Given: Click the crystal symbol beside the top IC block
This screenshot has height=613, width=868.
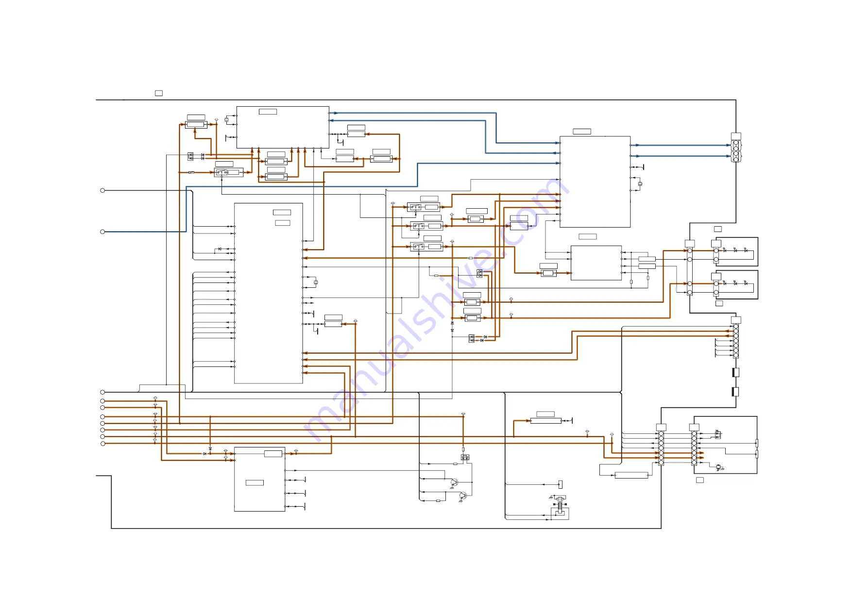Looking at the screenshot, I should pyautogui.click(x=226, y=119).
